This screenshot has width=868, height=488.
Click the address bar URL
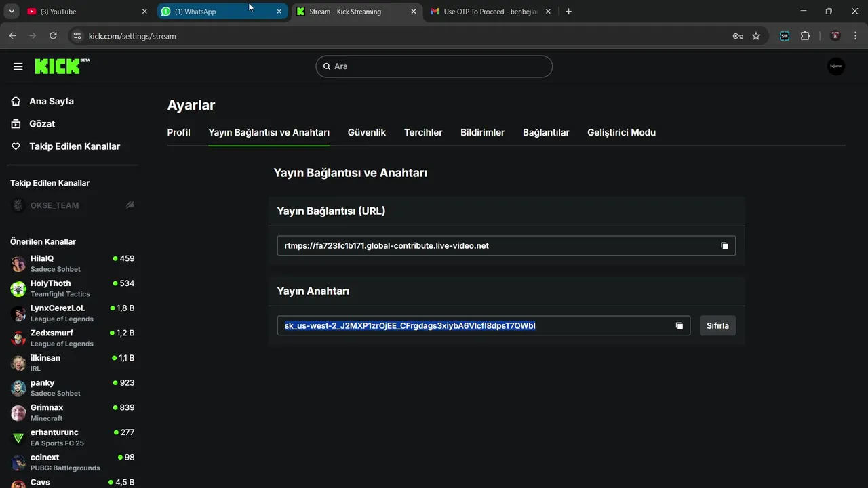coord(133,36)
